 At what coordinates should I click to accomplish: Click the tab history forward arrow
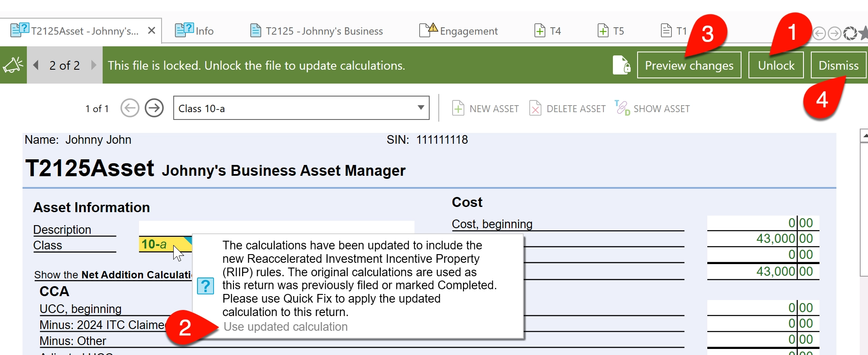[x=834, y=33]
